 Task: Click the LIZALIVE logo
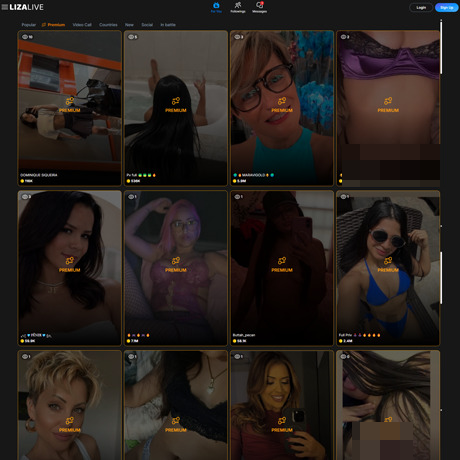(x=26, y=7)
